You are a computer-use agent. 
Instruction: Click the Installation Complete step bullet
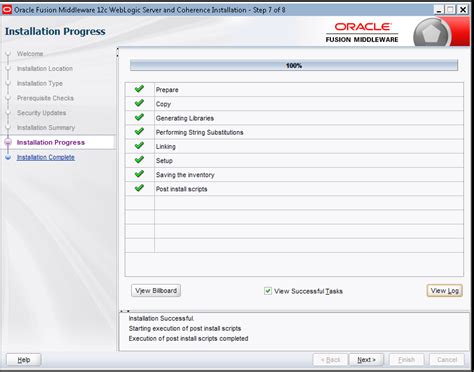[8, 157]
